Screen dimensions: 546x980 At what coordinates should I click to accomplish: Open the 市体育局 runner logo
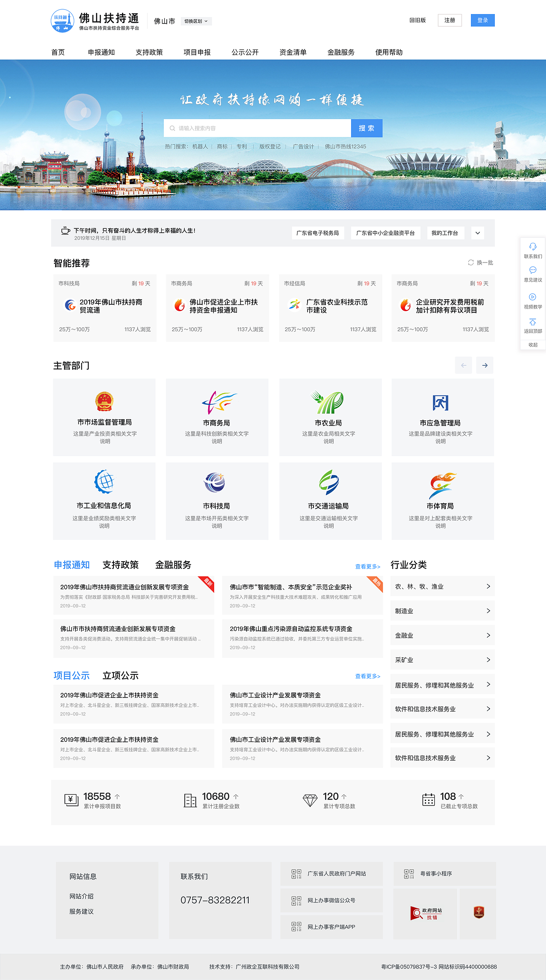tap(442, 486)
